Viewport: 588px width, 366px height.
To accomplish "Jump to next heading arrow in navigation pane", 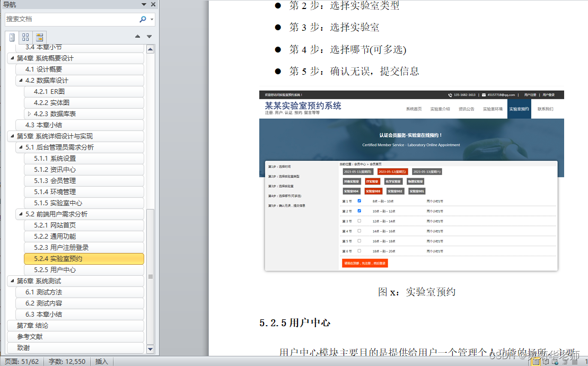I will (x=149, y=37).
